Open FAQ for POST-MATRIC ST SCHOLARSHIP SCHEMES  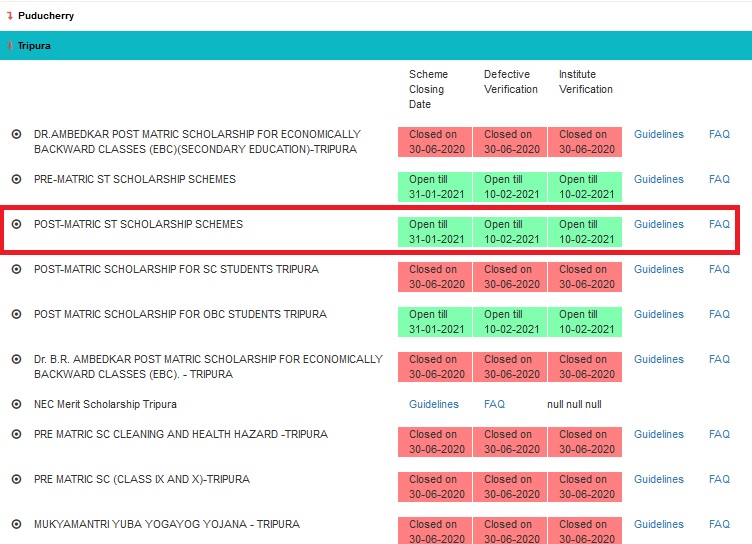pyautogui.click(x=719, y=224)
